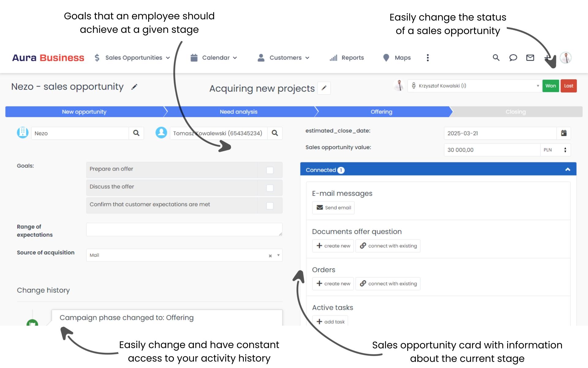Search company with magnifier beside Nezo field
Screen dimensions: 588x368
136,133
